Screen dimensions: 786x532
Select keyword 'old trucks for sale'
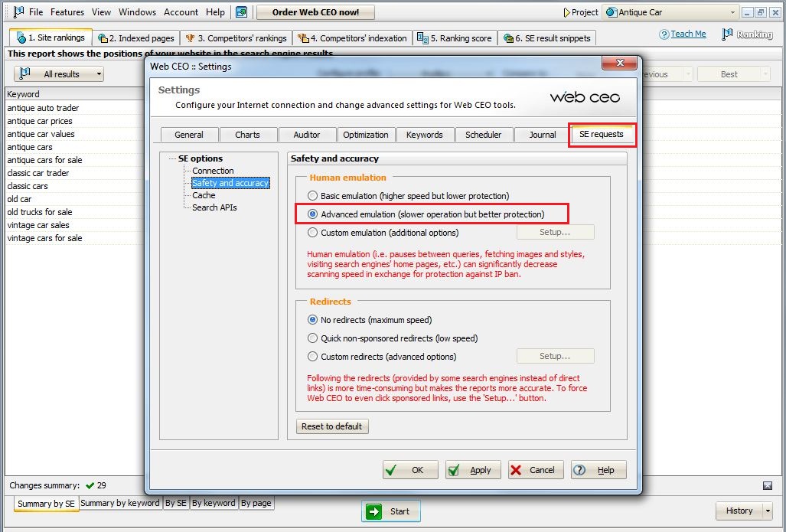point(40,212)
